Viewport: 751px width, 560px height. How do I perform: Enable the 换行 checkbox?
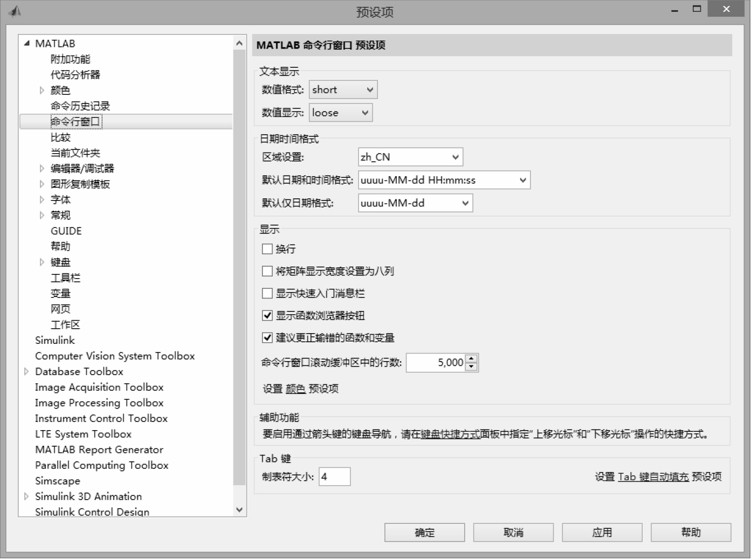click(267, 249)
